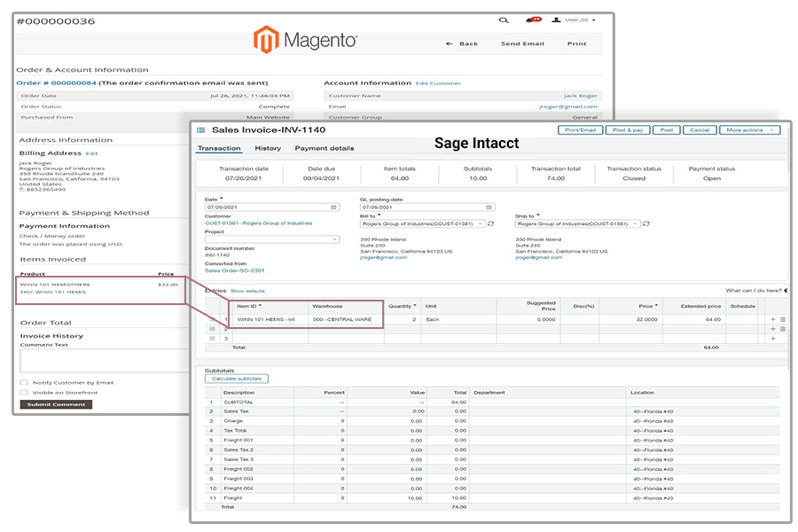Switch to the History tab

point(268,148)
